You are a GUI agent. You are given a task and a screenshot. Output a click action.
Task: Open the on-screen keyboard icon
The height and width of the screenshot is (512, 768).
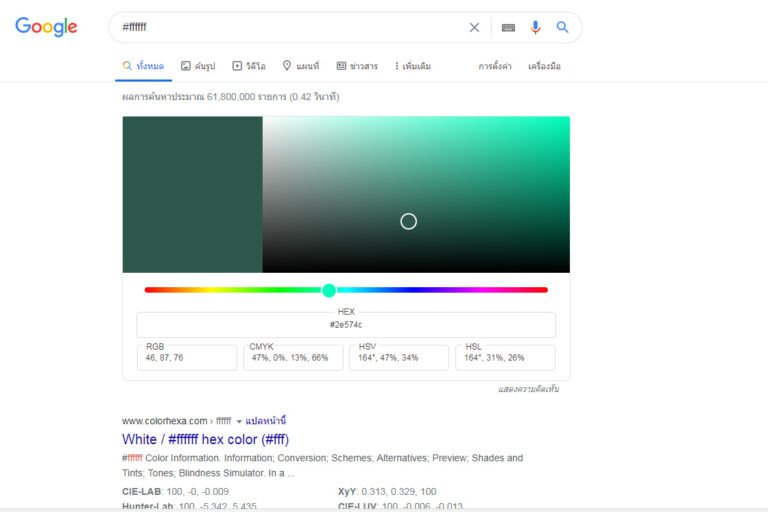pyautogui.click(x=508, y=28)
